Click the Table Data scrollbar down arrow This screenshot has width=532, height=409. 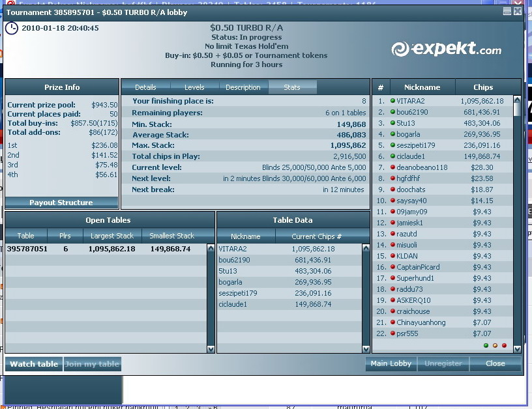[366, 348]
